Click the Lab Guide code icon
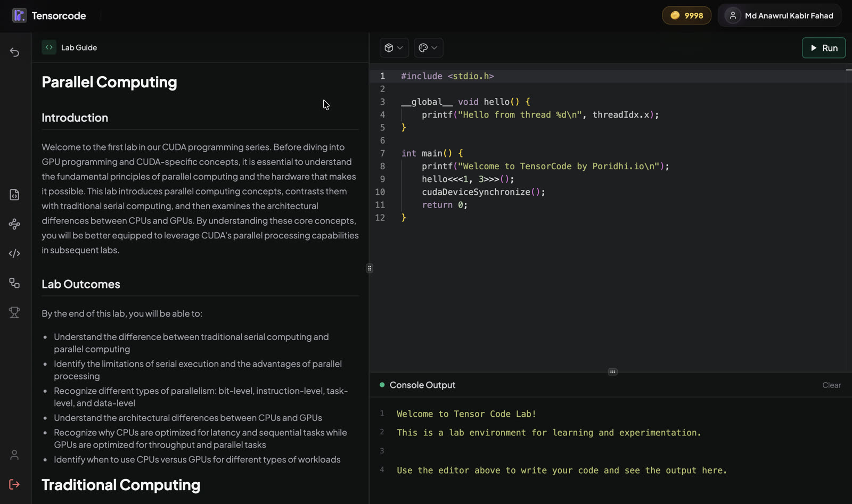 49,47
